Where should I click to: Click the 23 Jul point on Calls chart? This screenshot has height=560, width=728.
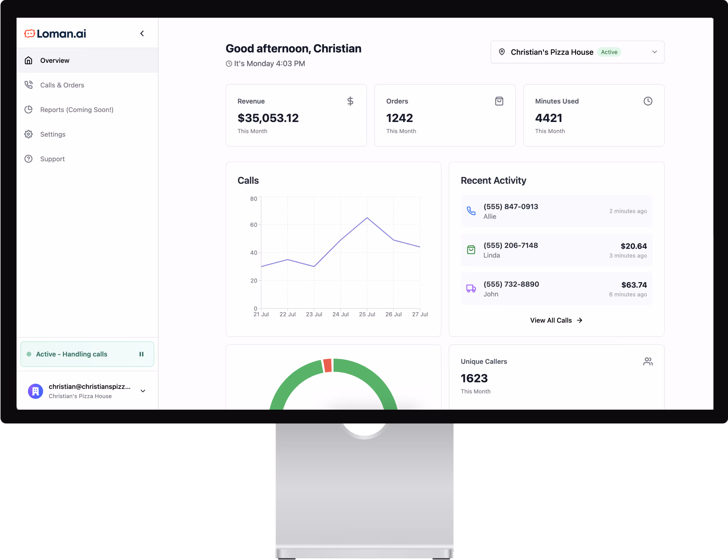[314, 266]
